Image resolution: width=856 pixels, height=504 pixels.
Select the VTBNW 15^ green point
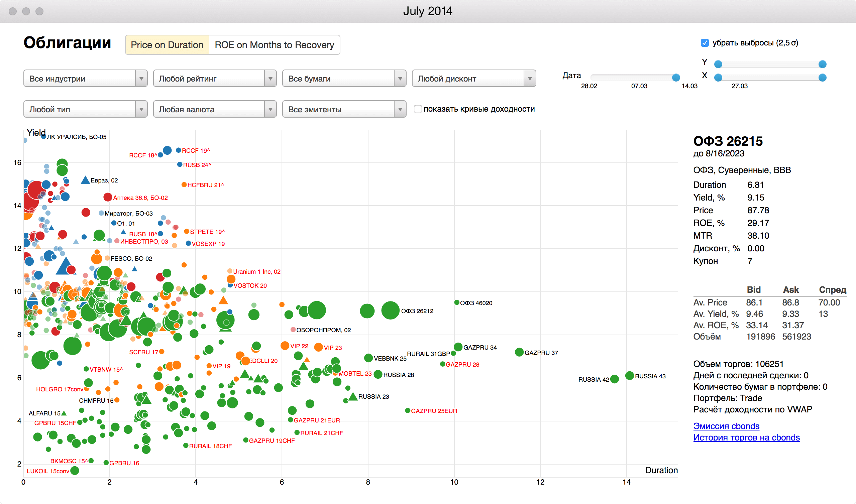(86, 369)
